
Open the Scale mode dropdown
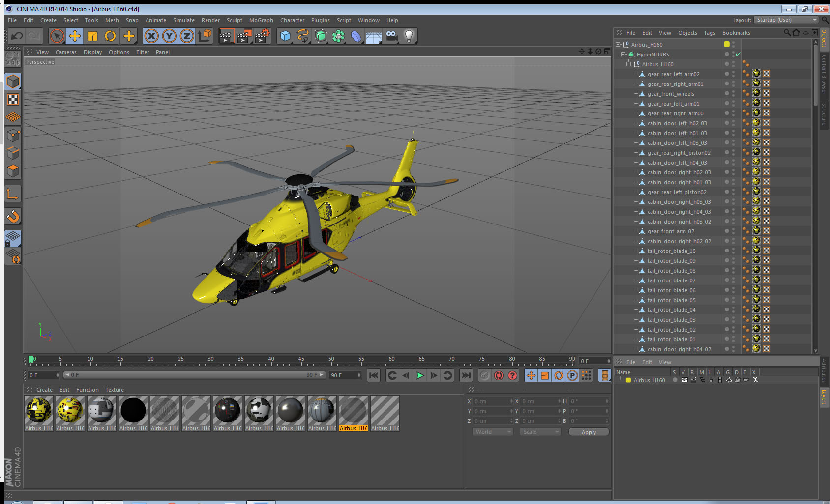(540, 432)
